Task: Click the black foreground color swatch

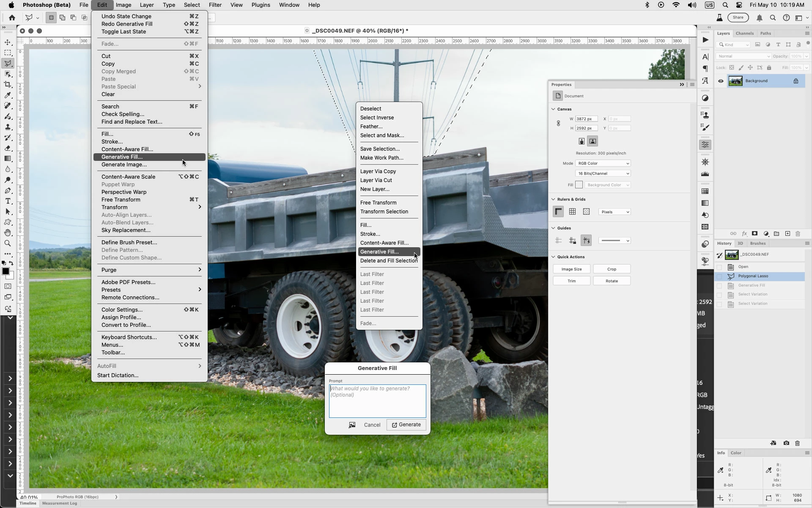Action: (5, 272)
